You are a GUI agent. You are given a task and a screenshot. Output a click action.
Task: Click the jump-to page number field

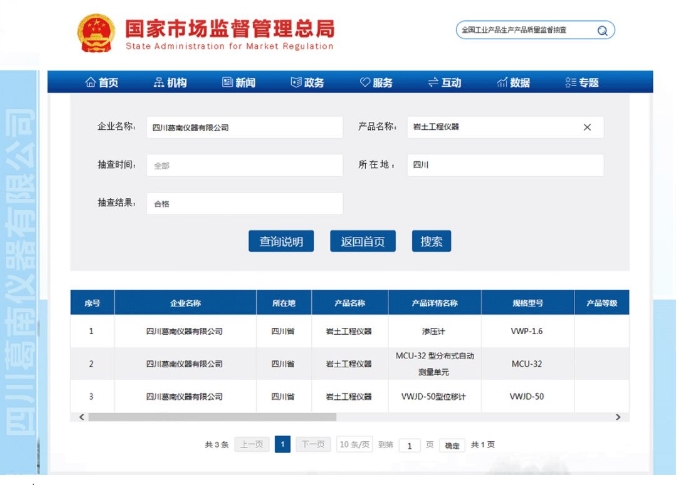click(410, 445)
